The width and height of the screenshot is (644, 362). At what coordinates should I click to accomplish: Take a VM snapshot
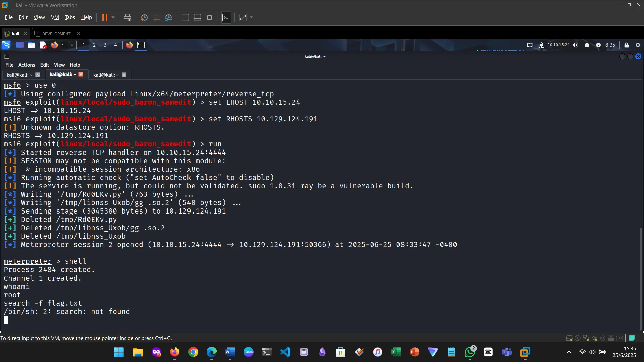pyautogui.click(x=144, y=17)
